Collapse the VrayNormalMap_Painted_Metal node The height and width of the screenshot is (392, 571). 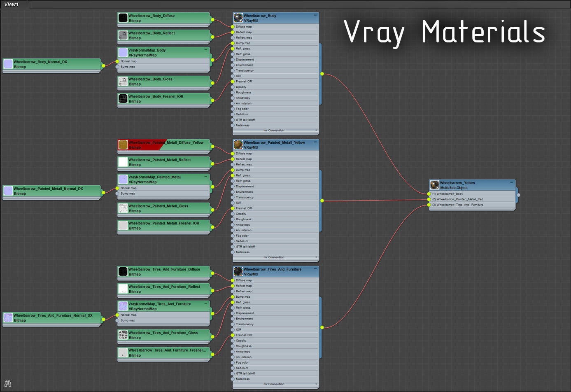(206, 177)
